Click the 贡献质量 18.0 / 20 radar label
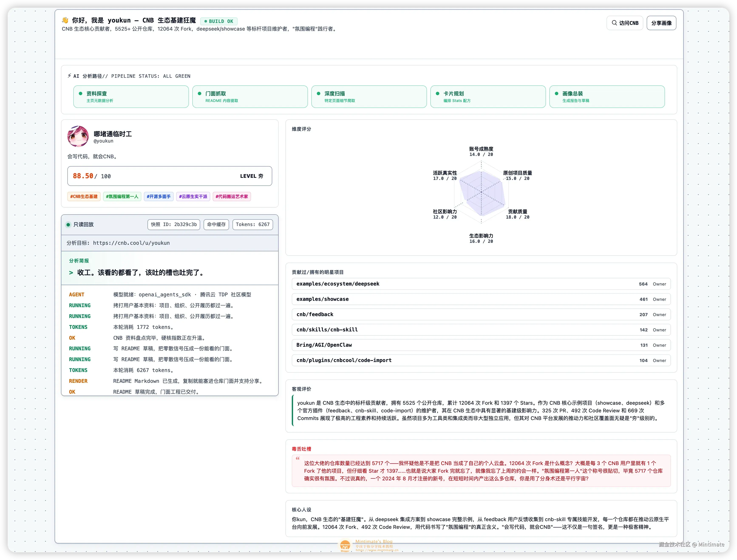 517,214
